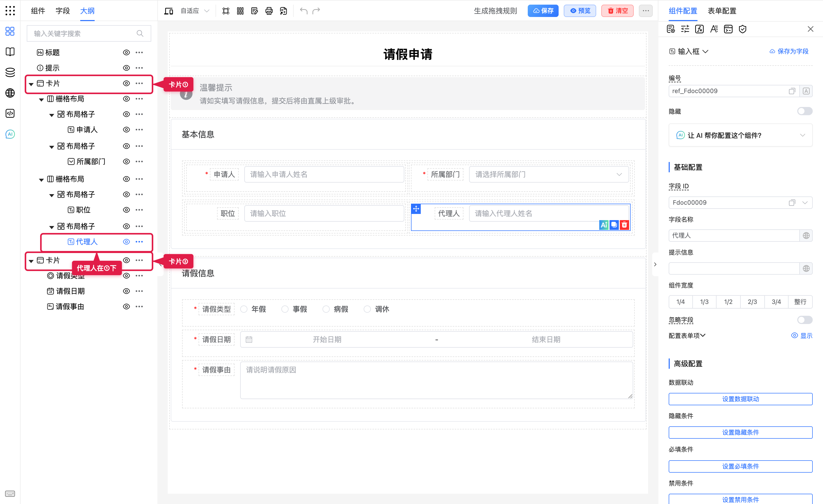Open the font style config icon
The image size is (823, 504).
coord(714,29)
